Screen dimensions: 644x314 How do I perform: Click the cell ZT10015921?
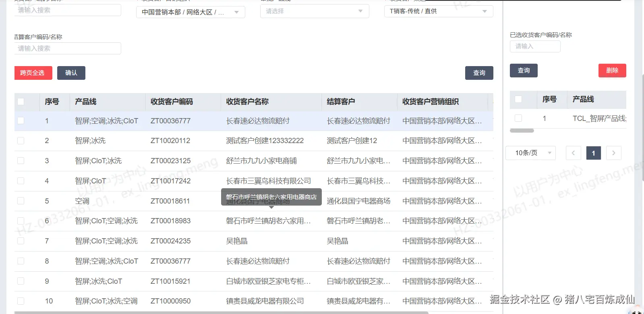170,281
